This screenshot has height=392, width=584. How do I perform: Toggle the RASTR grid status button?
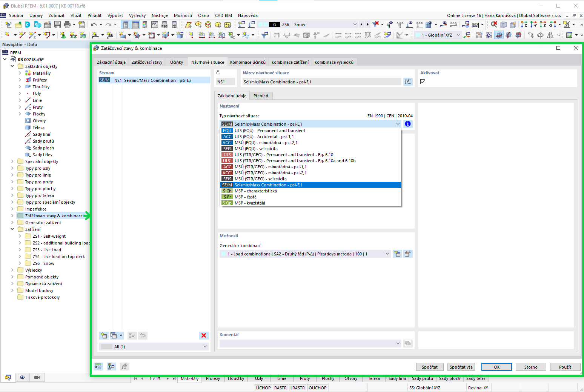pyautogui.click(x=281, y=388)
